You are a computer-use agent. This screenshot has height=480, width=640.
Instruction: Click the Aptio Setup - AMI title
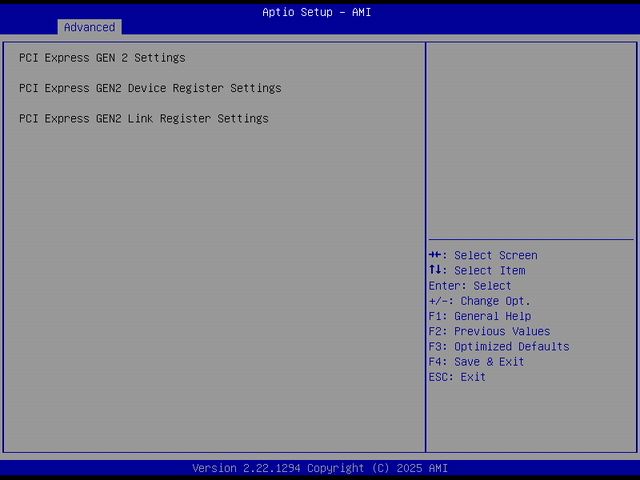[x=317, y=12]
